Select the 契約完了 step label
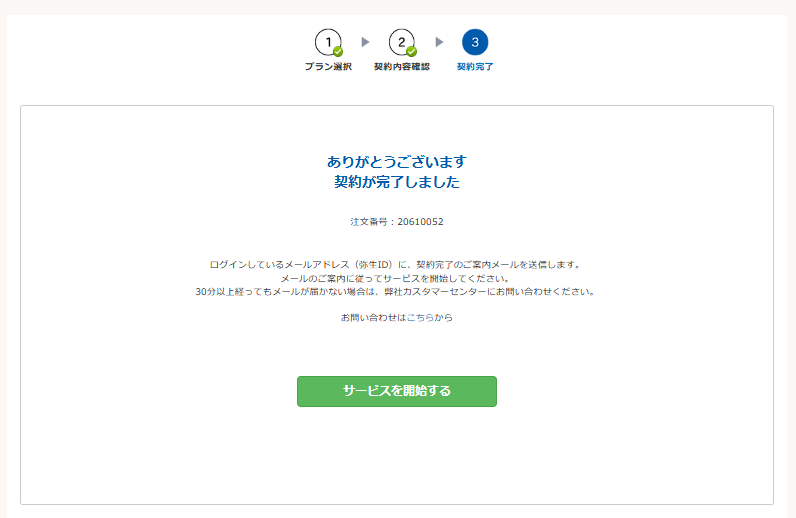 (475, 67)
